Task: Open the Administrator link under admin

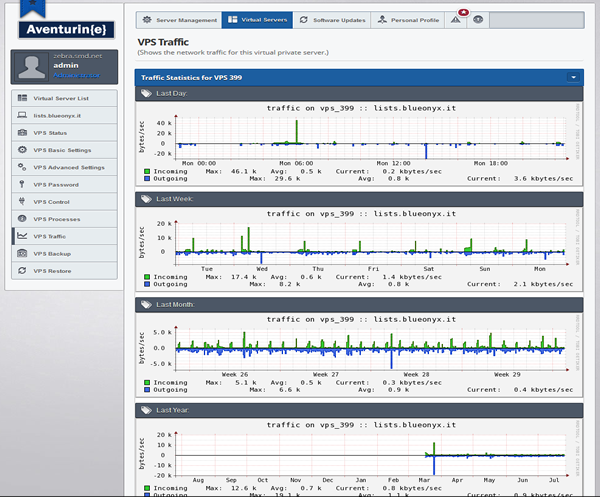Action: pyautogui.click(x=77, y=75)
